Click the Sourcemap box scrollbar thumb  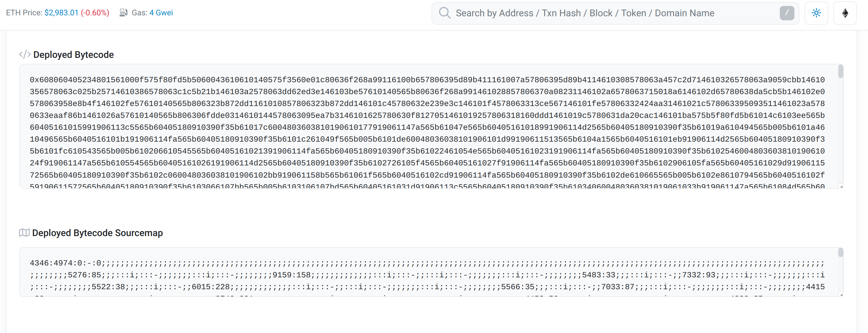[x=840, y=252]
